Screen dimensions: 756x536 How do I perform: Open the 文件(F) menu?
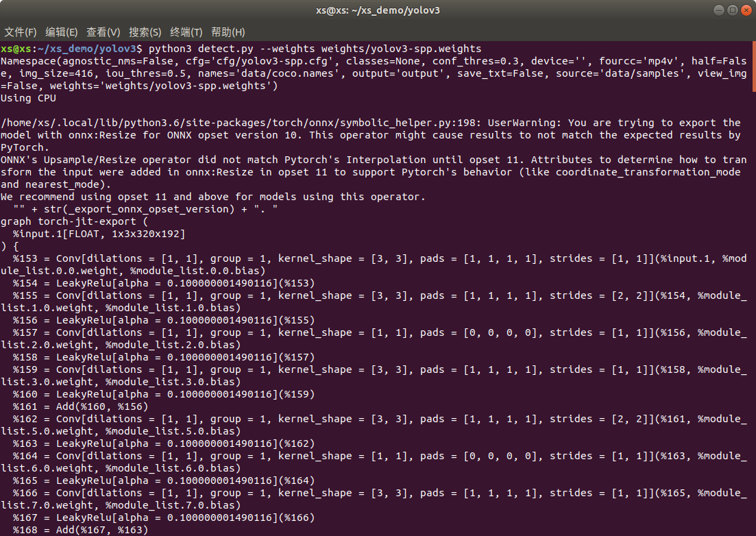pos(21,32)
